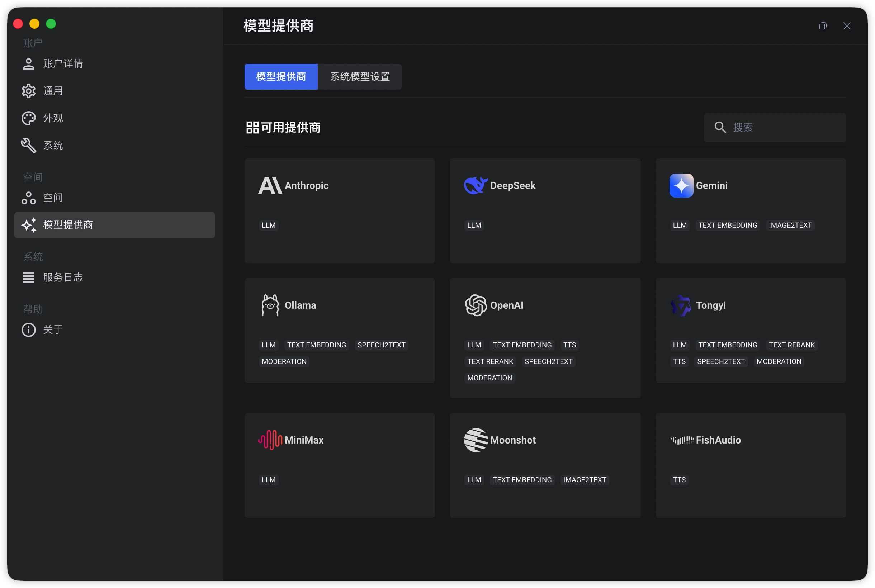Viewport: 875px width, 588px height.
Task: Close the settings panel with X
Action: [x=847, y=26]
